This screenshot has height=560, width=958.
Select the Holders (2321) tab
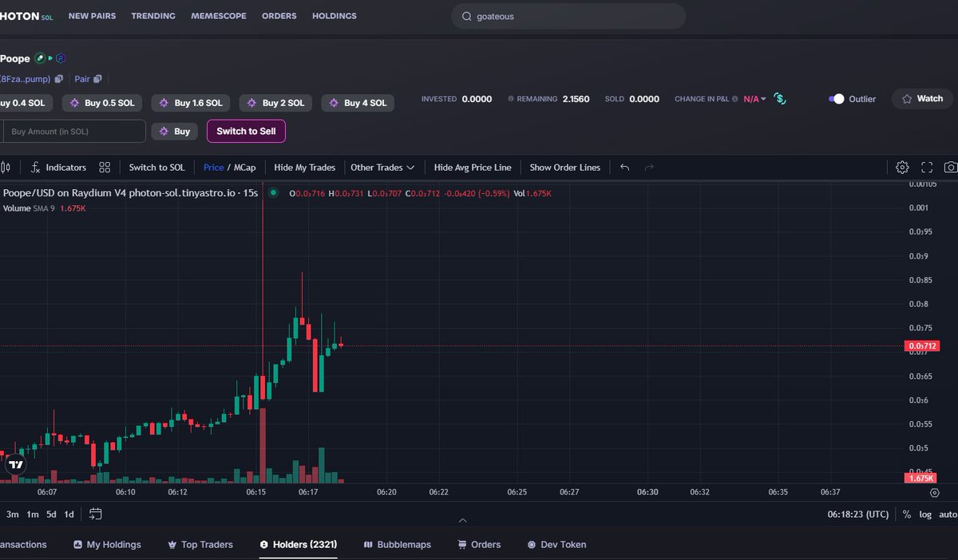[298, 545]
